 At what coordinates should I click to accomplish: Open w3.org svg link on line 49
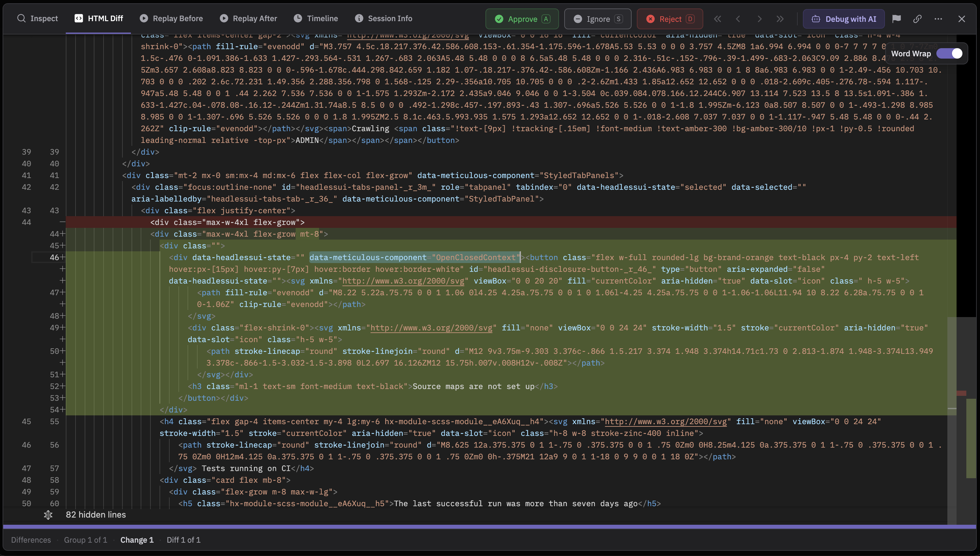pyautogui.click(x=431, y=328)
